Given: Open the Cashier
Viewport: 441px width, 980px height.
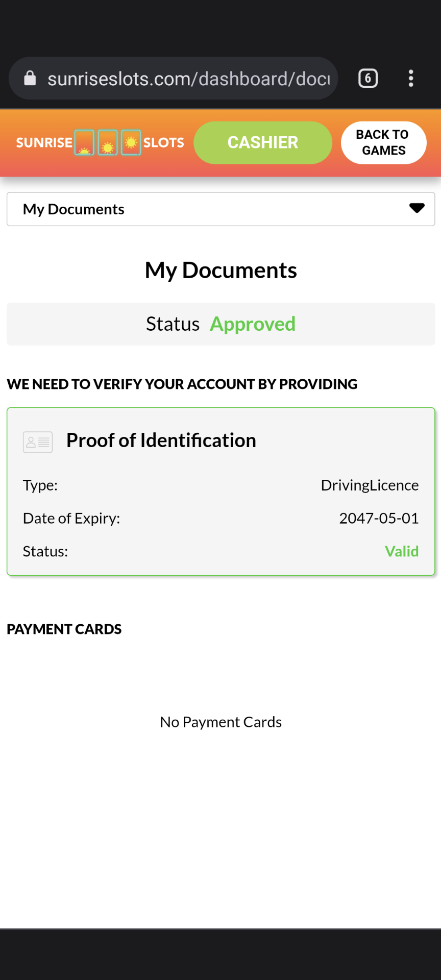Looking at the screenshot, I should click(263, 142).
